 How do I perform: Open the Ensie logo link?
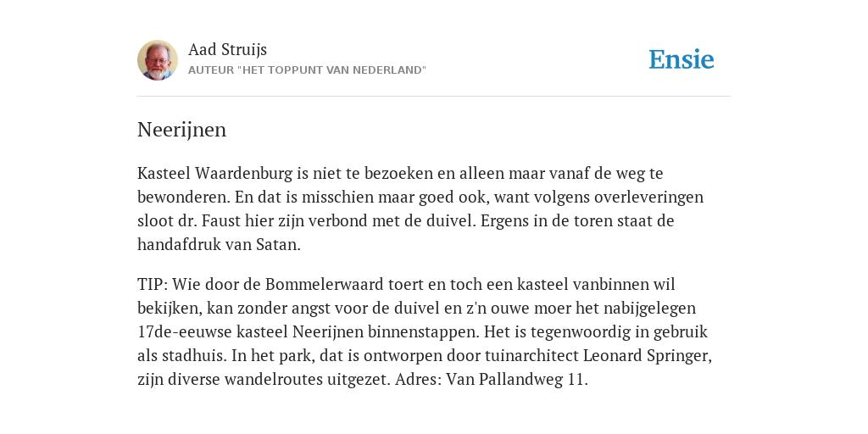pyautogui.click(x=682, y=59)
